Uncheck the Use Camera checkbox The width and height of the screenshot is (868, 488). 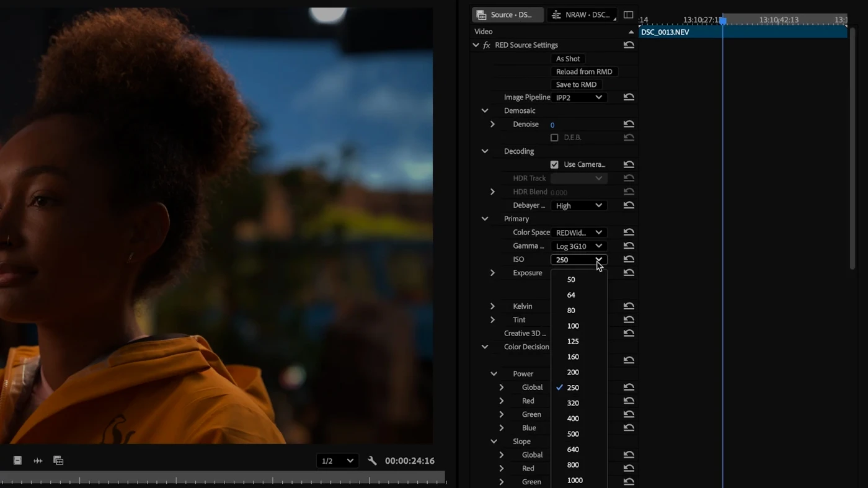[x=554, y=165]
